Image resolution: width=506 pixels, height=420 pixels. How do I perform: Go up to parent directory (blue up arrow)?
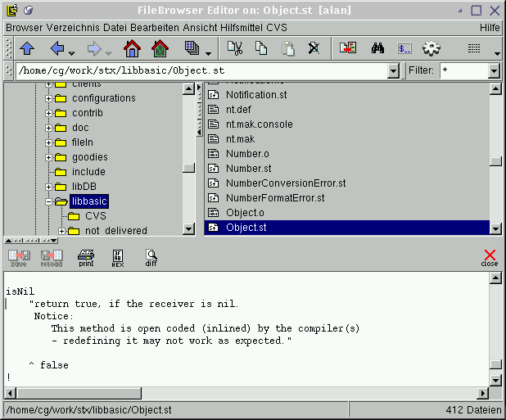click(27, 48)
